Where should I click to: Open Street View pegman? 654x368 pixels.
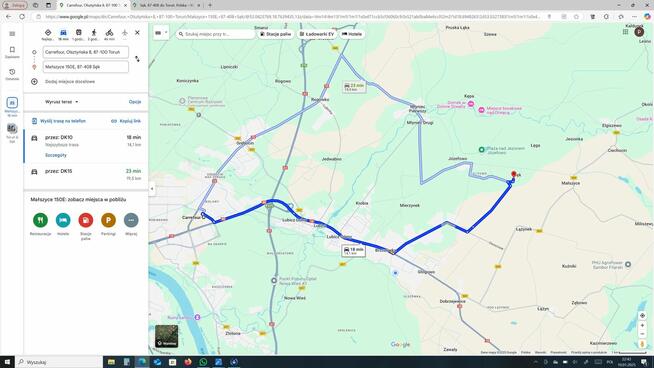point(642,344)
